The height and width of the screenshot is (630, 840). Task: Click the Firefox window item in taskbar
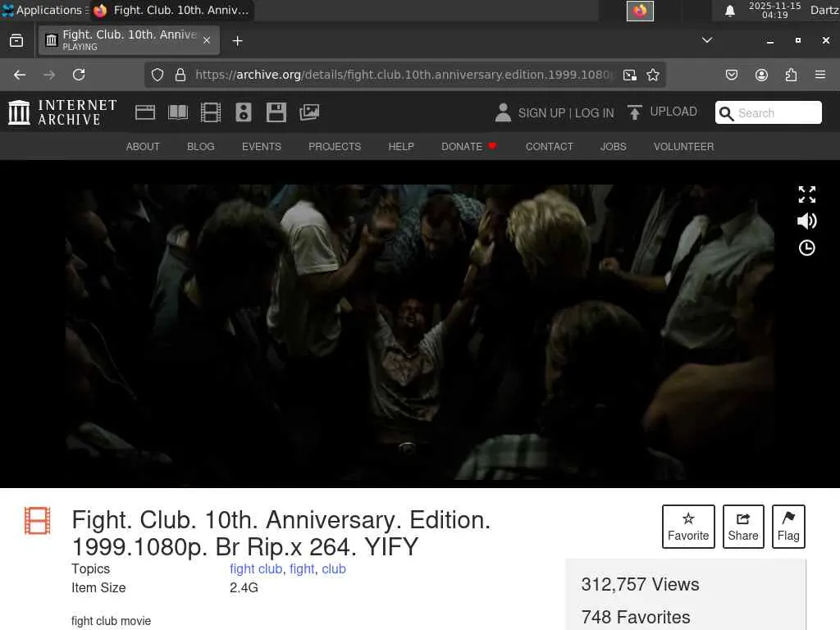tap(171, 10)
